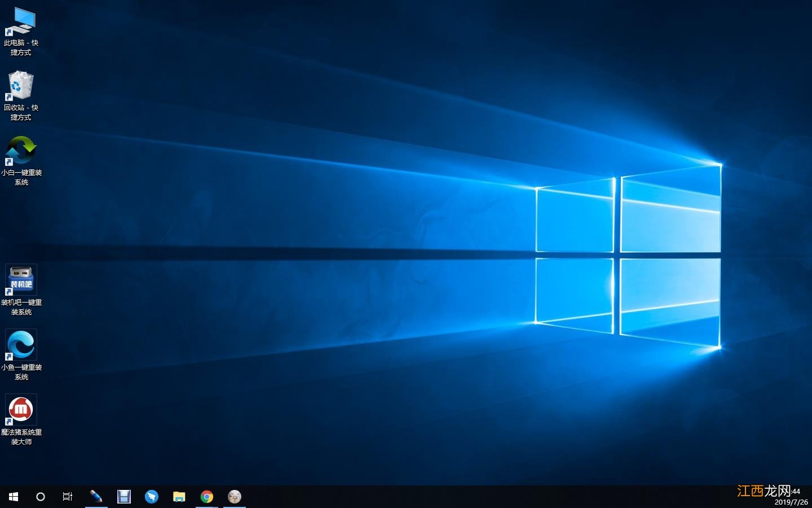Open Task View on the taskbar

click(68, 497)
